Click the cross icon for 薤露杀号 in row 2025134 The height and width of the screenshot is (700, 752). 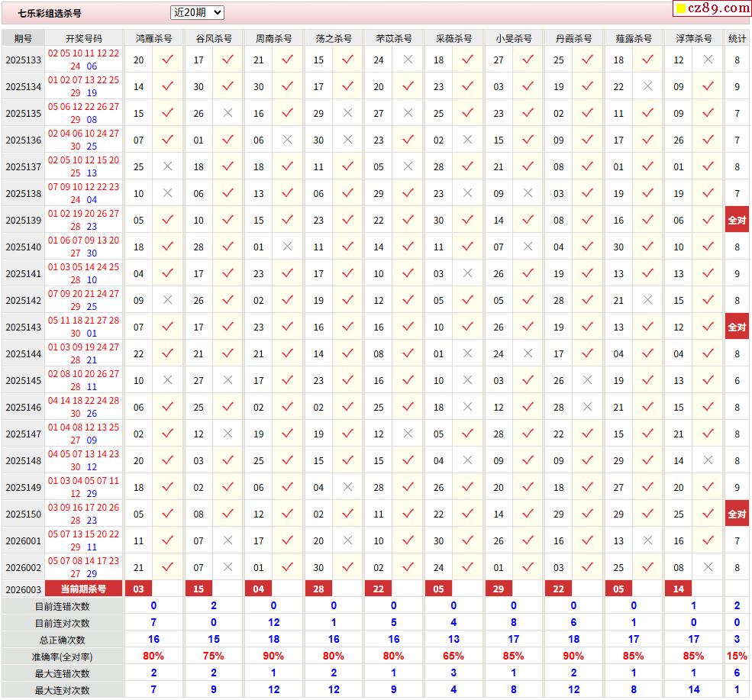[x=647, y=86]
